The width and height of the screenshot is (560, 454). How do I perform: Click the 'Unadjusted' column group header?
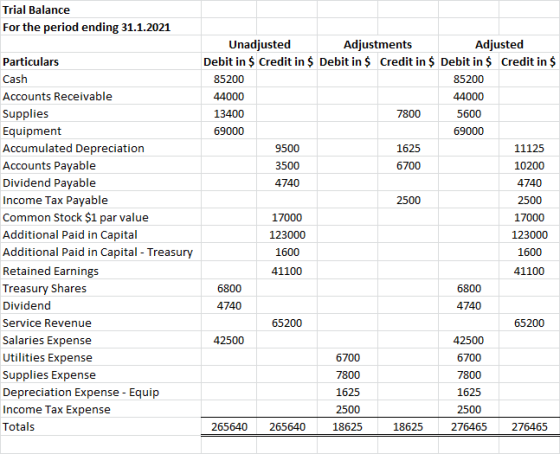pos(259,44)
